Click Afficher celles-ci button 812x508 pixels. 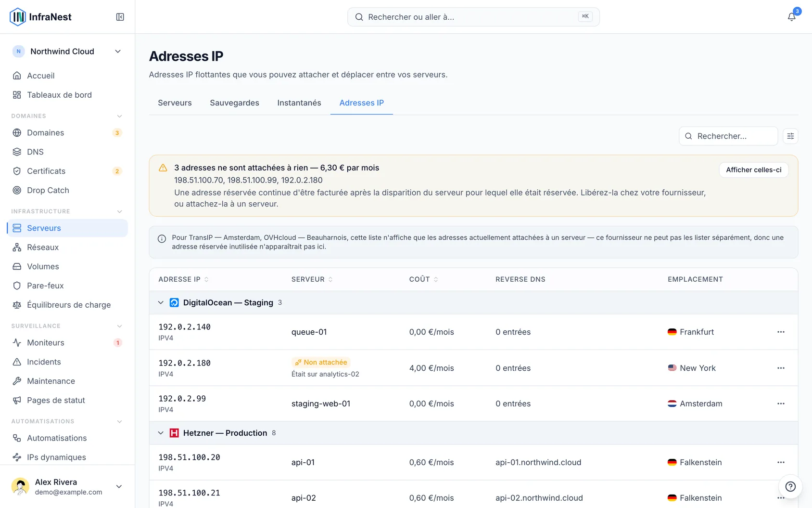click(754, 170)
